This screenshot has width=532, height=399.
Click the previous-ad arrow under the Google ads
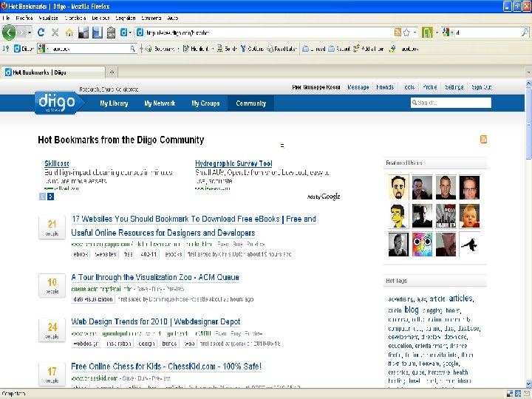coord(42,197)
